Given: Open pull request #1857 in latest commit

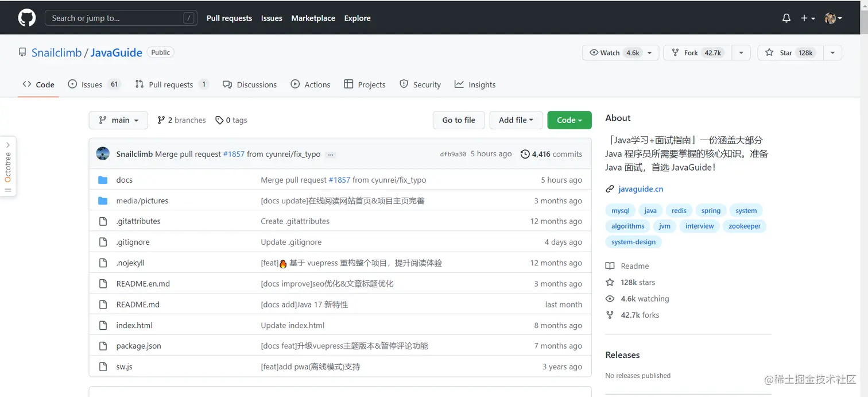Looking at the screenshot, I should (234, 154).
